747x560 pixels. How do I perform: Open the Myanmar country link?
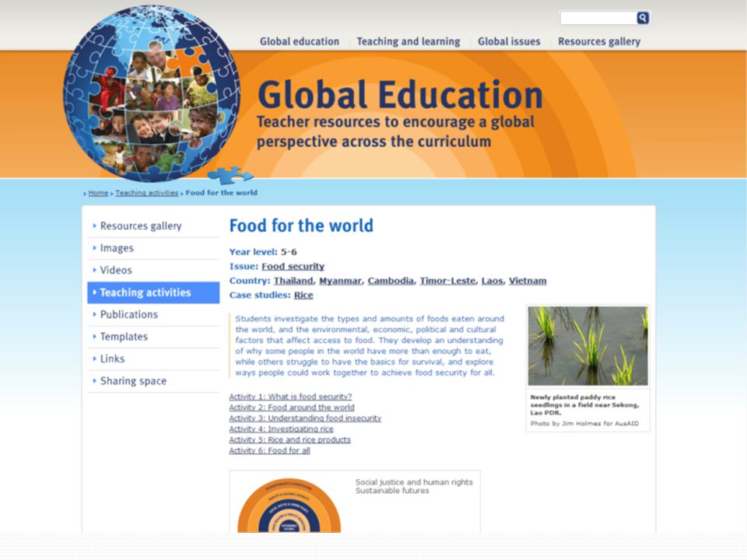(340, 281)
